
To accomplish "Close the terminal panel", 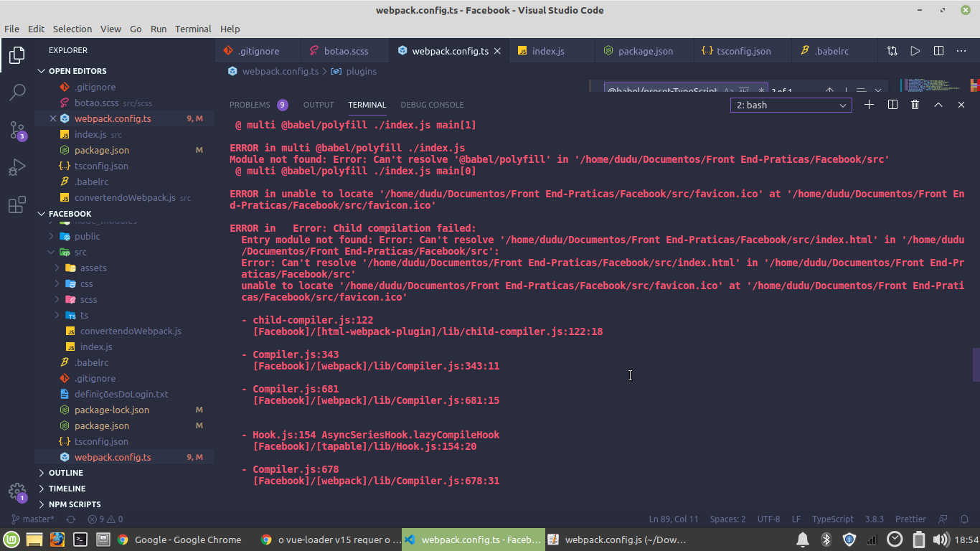I will pos(961,105).
